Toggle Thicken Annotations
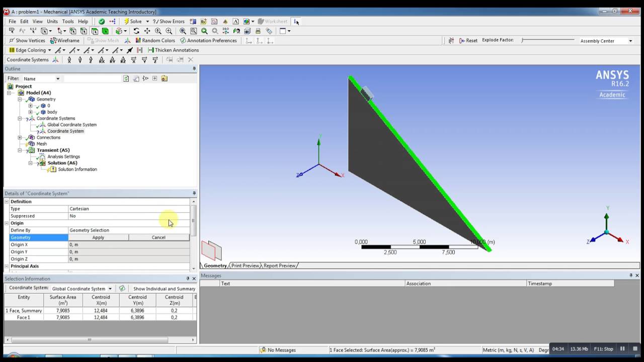 tap(173, 50)
